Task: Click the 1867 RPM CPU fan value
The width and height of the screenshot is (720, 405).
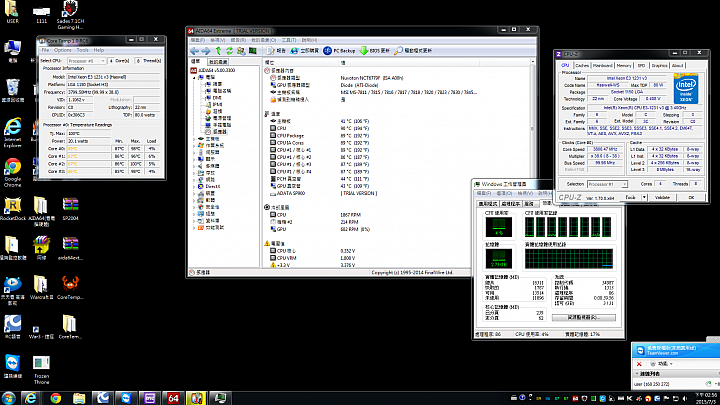Action: click(x=349, y=215)
